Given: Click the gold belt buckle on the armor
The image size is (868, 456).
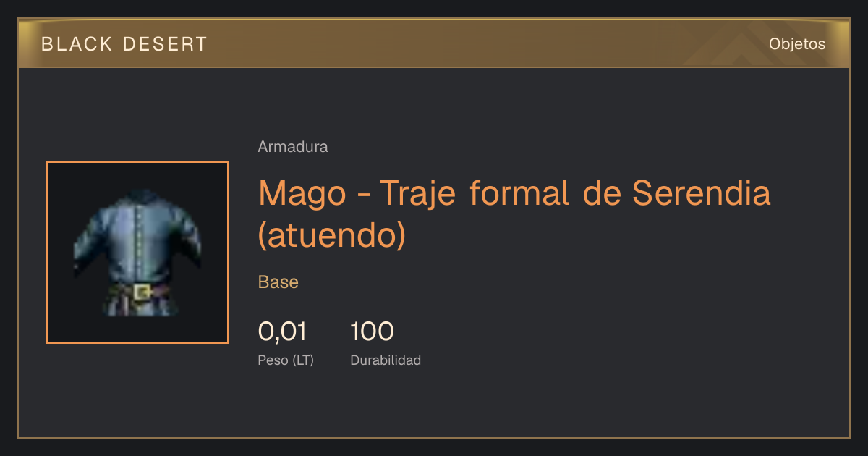Looking at the screenshot, I should click(x=142, y=292).
